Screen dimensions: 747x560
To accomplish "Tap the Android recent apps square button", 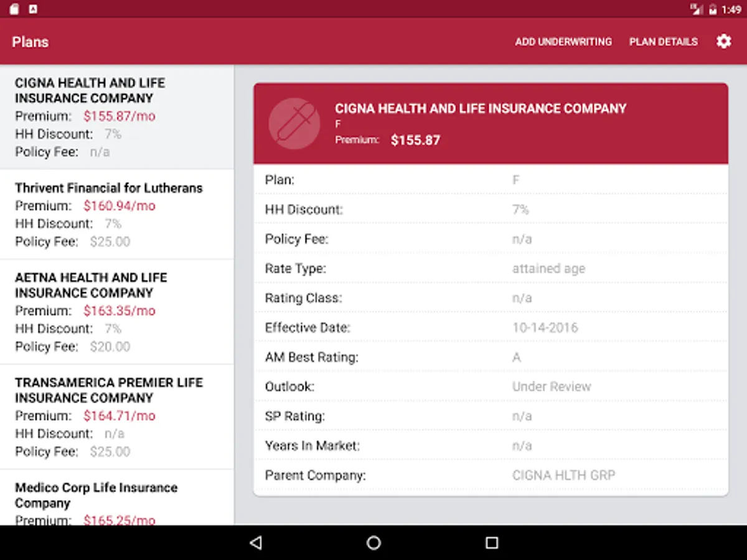I will pyautogui.click(x=492, y=543).
